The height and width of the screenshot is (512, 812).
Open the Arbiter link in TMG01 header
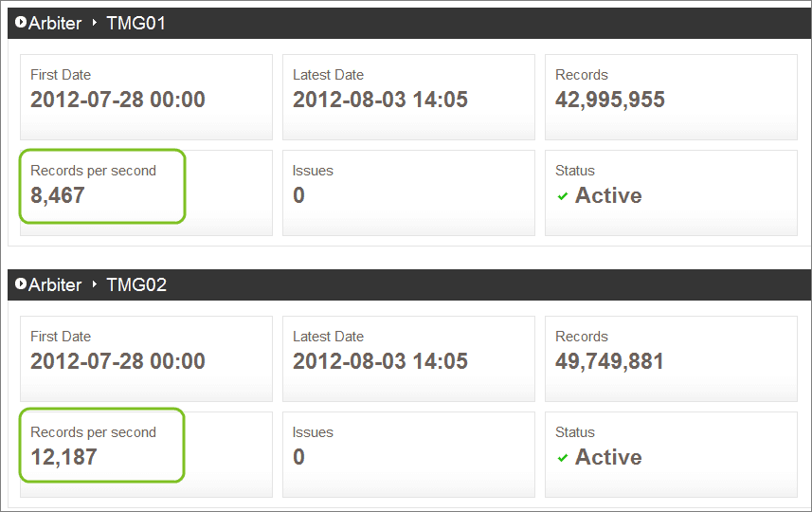[x=55, y=24]
